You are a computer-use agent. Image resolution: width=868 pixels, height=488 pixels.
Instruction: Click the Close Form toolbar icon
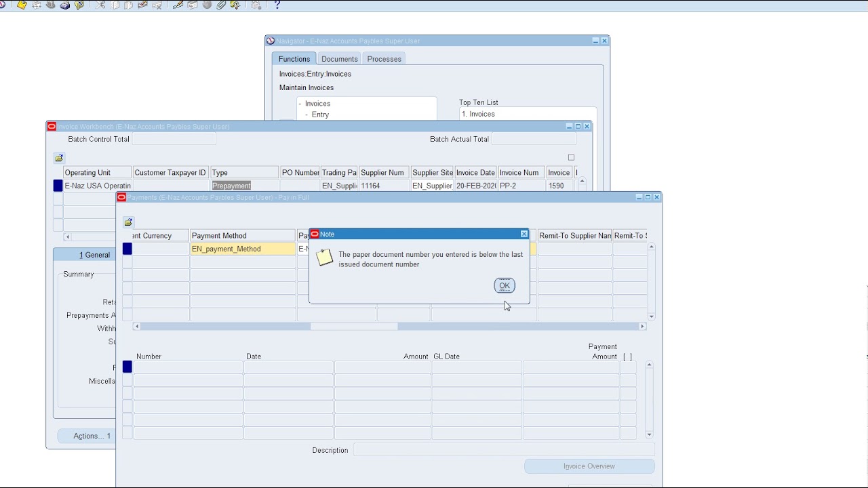79,5
